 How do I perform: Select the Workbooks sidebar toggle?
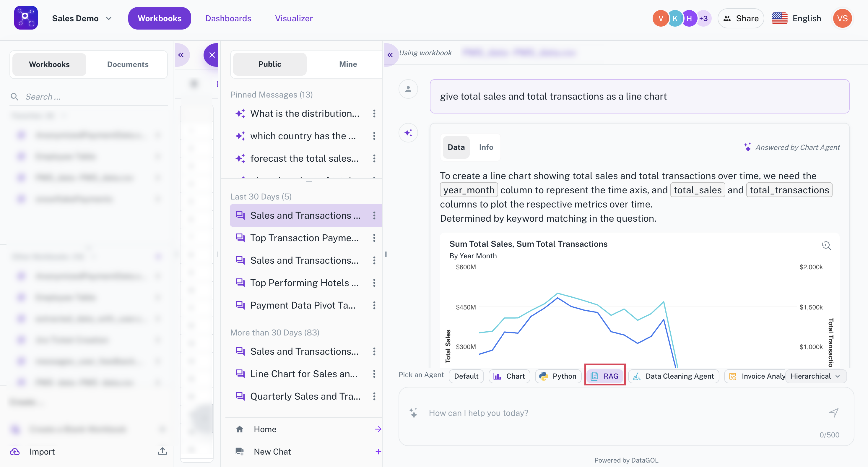[x=49, y=64]
